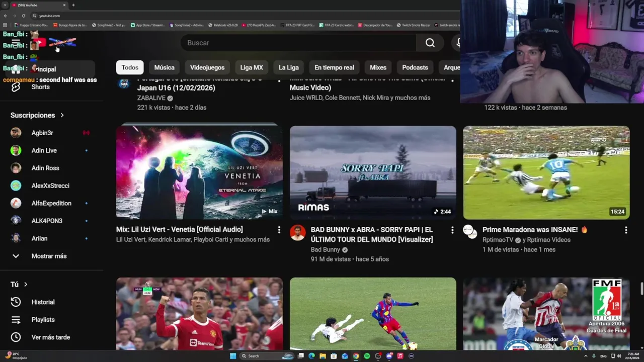Click the browser back arrow
This screenshot has width=644, height=362.
(6, 16)
